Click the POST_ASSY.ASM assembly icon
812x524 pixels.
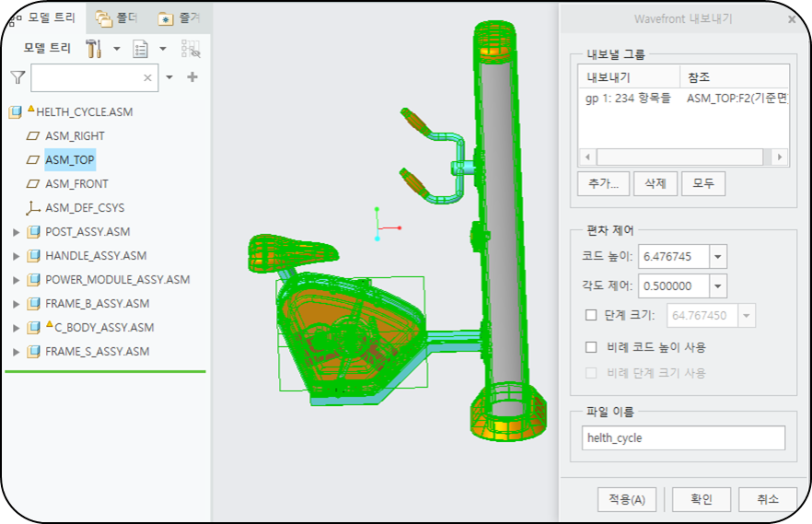(34, 231)
